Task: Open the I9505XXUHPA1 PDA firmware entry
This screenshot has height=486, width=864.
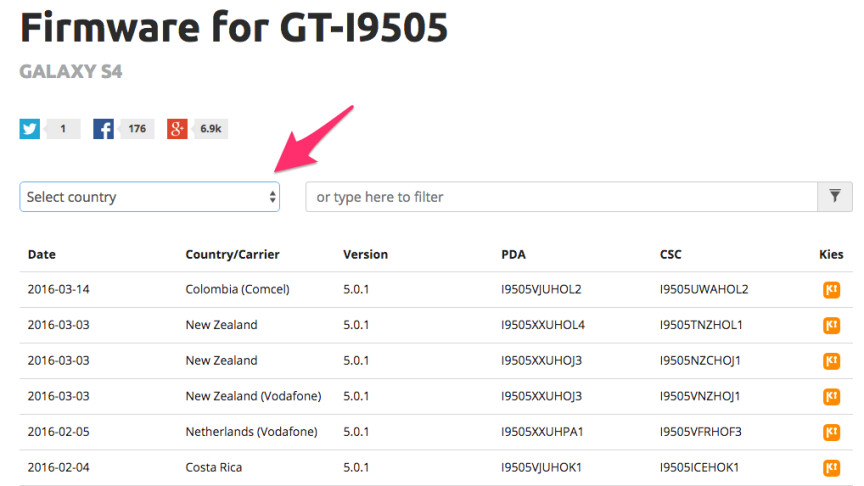Action: coord(542,432)
